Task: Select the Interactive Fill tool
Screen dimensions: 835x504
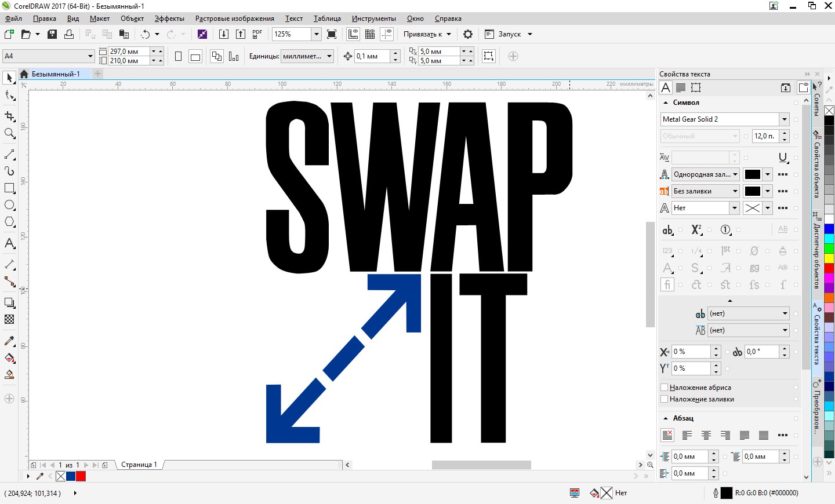Action: tap(9, 357)
